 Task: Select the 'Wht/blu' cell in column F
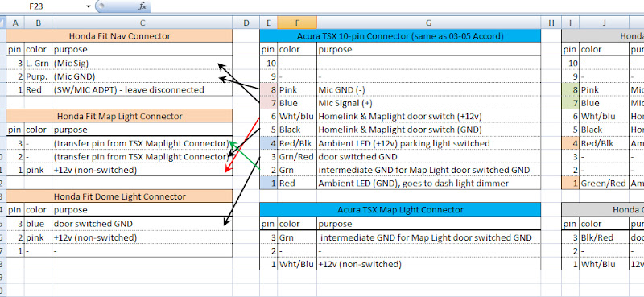pyautogui.click(x=297, y=116)
